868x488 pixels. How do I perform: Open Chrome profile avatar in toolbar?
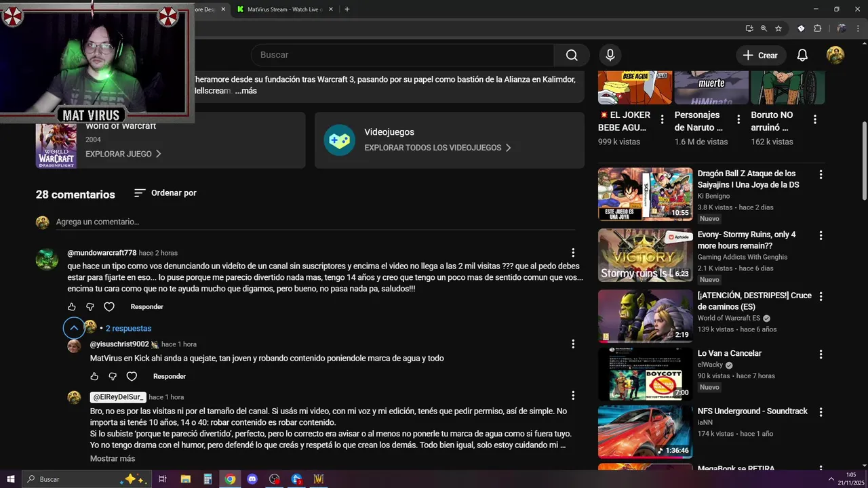pyautogui.click(x=841, y=28)
